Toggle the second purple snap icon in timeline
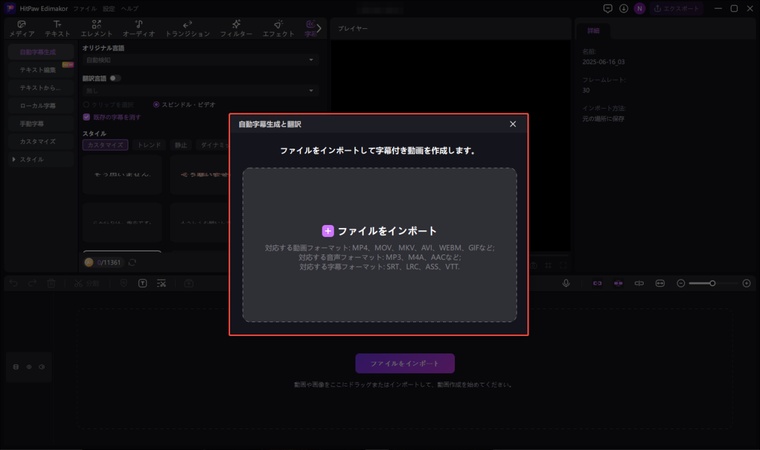The image size is (760, 450). (x=618, y=283)
